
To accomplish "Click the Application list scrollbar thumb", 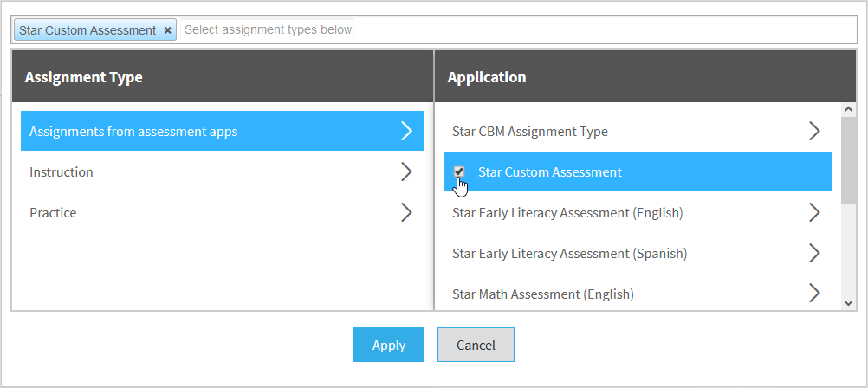I will coord(849,160).
